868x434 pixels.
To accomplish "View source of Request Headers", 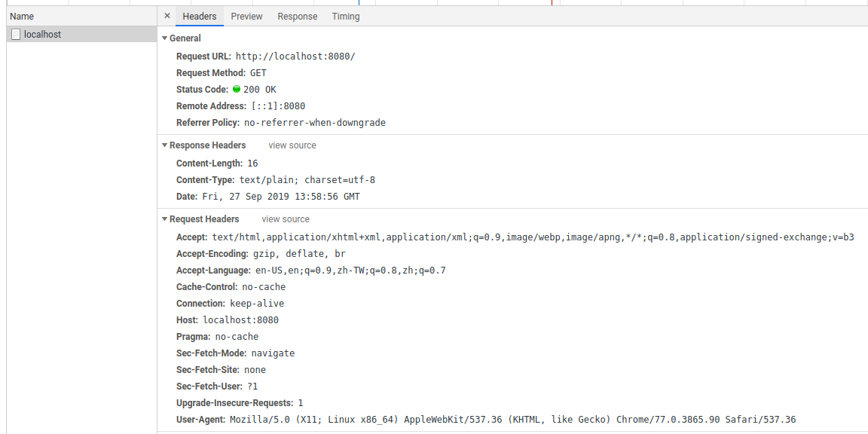I will click(x=286, y=219).
